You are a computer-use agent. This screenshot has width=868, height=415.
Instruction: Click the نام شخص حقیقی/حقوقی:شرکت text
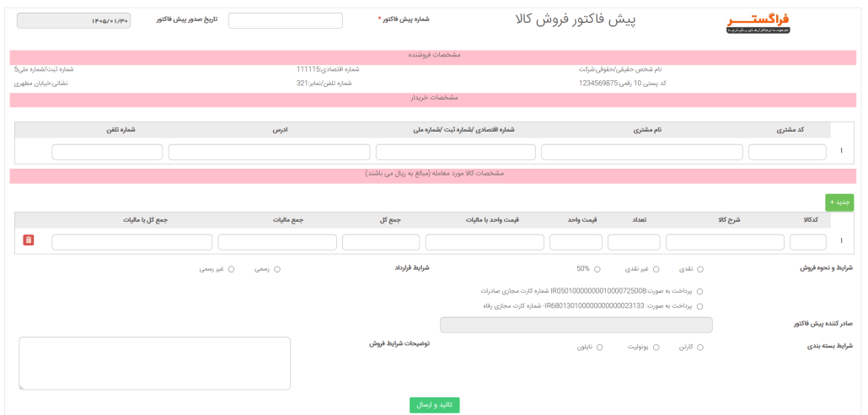point(620,70)
